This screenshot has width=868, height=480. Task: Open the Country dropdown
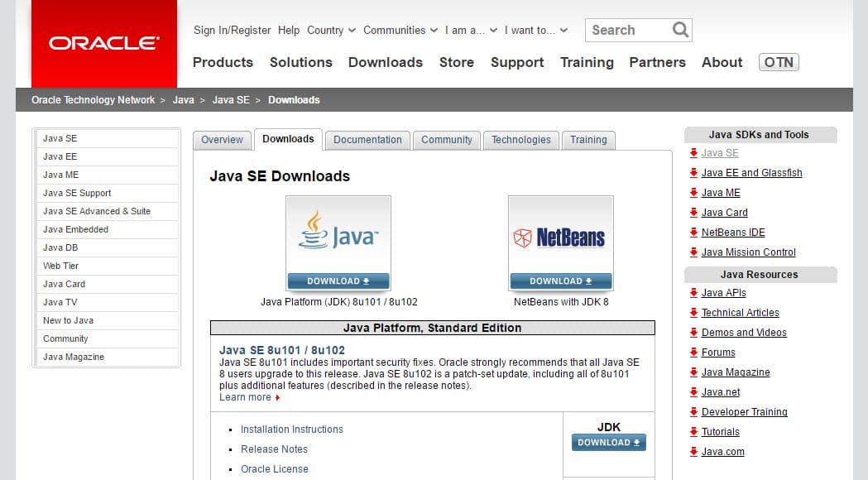pyautogui.click(x=330, y=30)
